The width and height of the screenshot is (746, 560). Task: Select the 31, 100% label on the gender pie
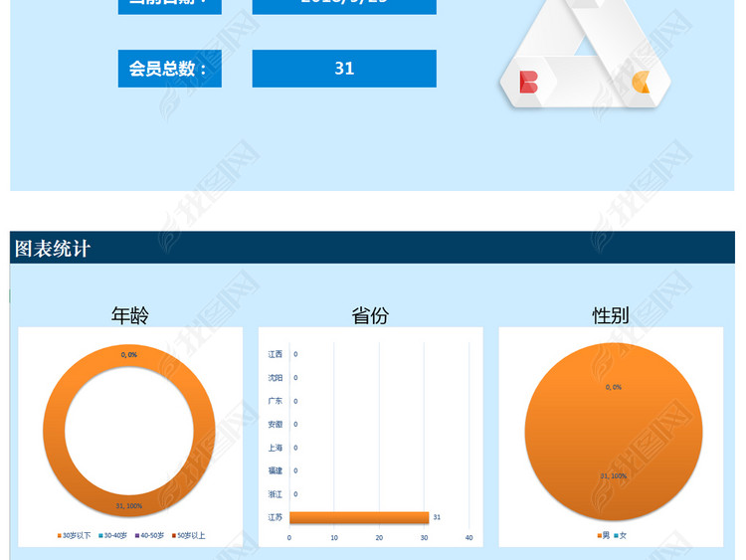614,475
